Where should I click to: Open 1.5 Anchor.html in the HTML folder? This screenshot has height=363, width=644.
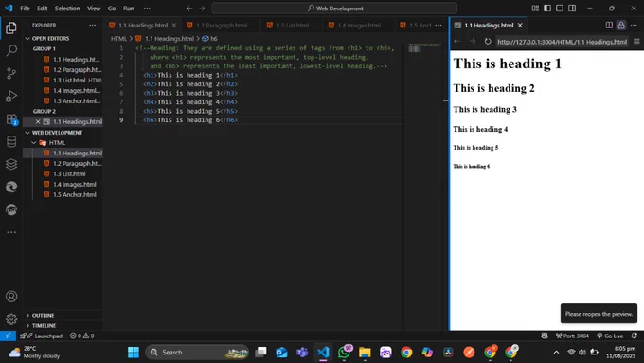pyautogui.click(x=74, y=195)
